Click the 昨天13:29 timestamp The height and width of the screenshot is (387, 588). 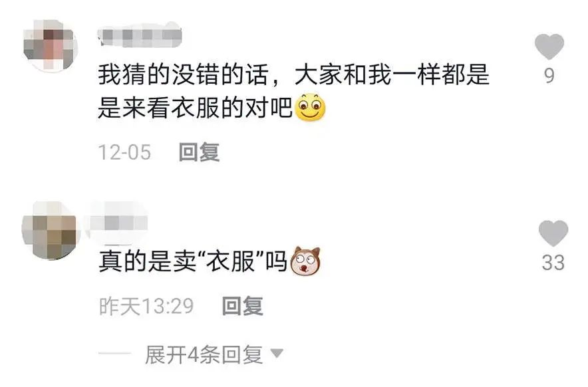pyautogui.click(x=146, y=306)
